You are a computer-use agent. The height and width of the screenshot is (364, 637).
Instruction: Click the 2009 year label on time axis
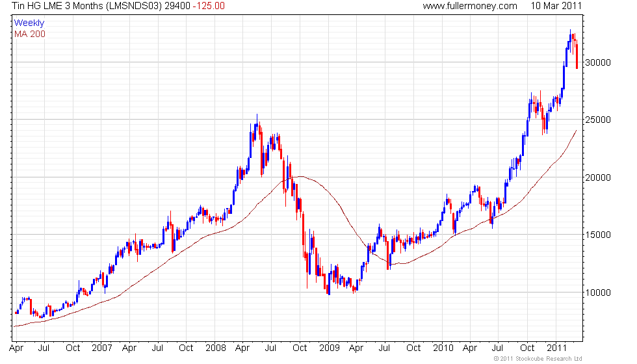tap(329, 348)
